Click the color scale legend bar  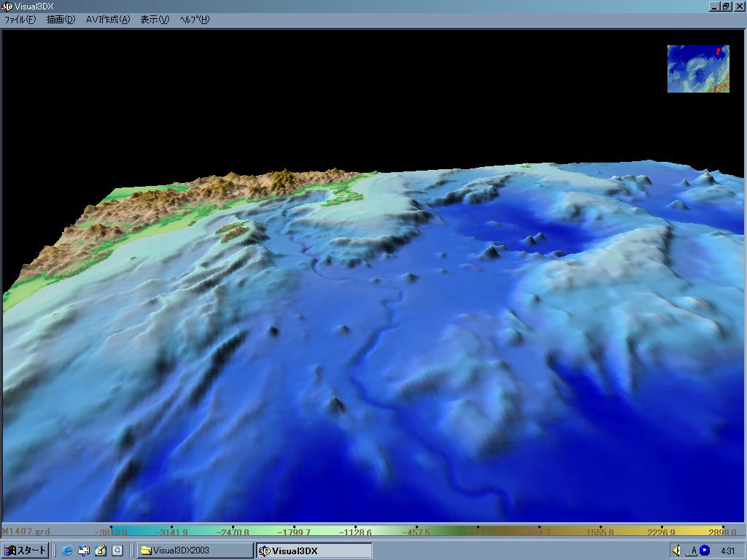[x=423, y=532]
